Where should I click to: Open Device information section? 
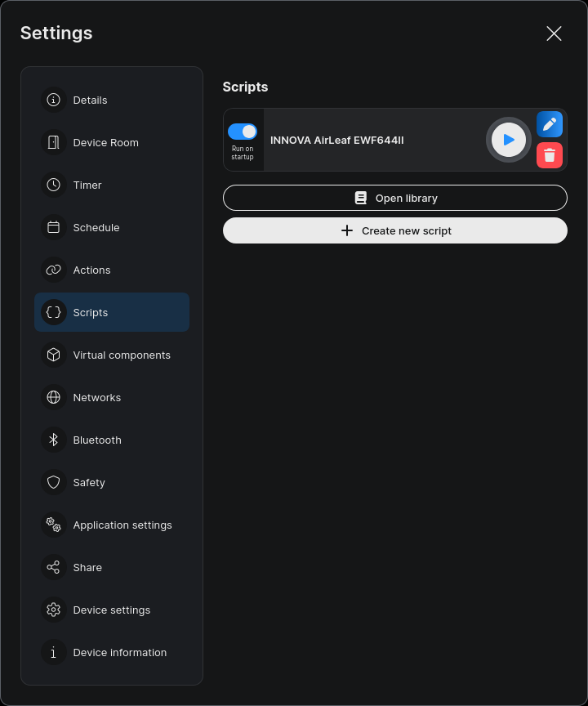pos(112,652)
